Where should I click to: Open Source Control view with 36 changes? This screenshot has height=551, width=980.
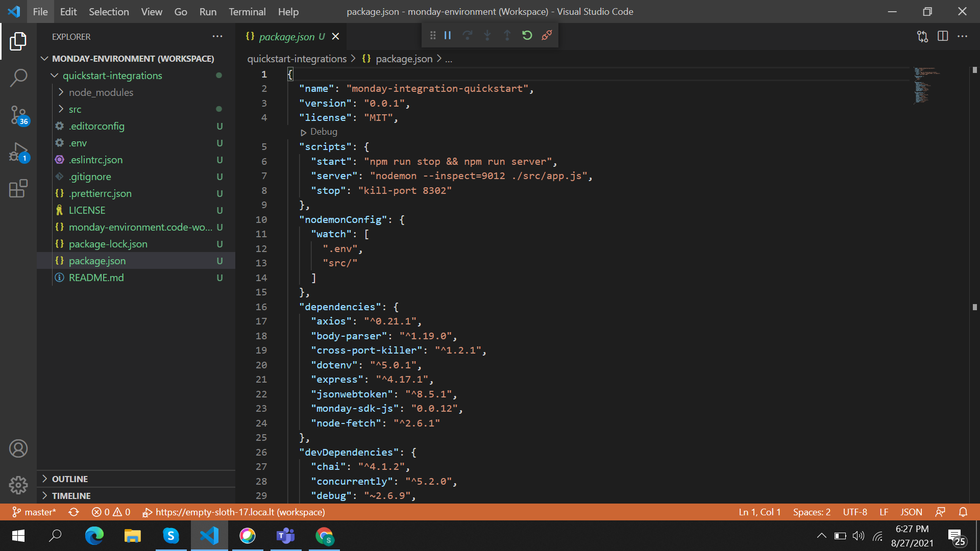click(x=18, y=115)
